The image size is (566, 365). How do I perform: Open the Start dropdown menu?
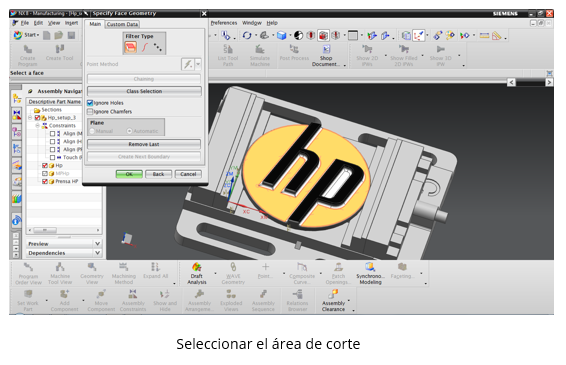[26, 35]
